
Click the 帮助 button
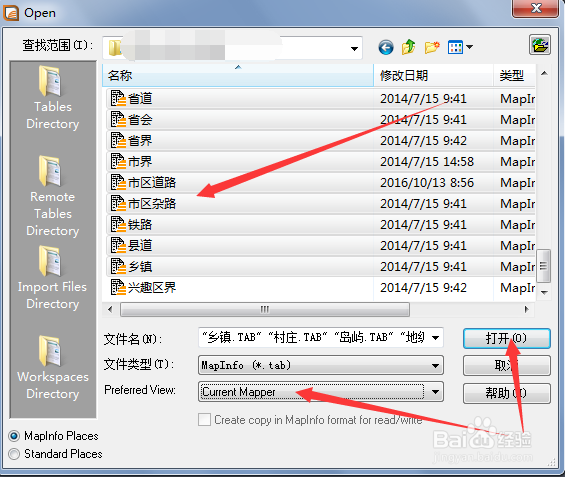click(x=507, y=393)
